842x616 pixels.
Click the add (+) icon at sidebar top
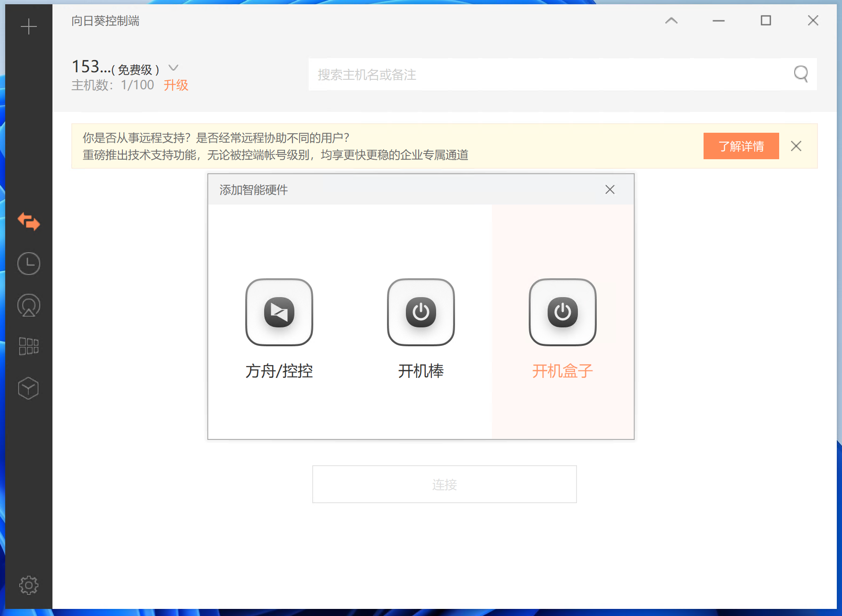29,26
